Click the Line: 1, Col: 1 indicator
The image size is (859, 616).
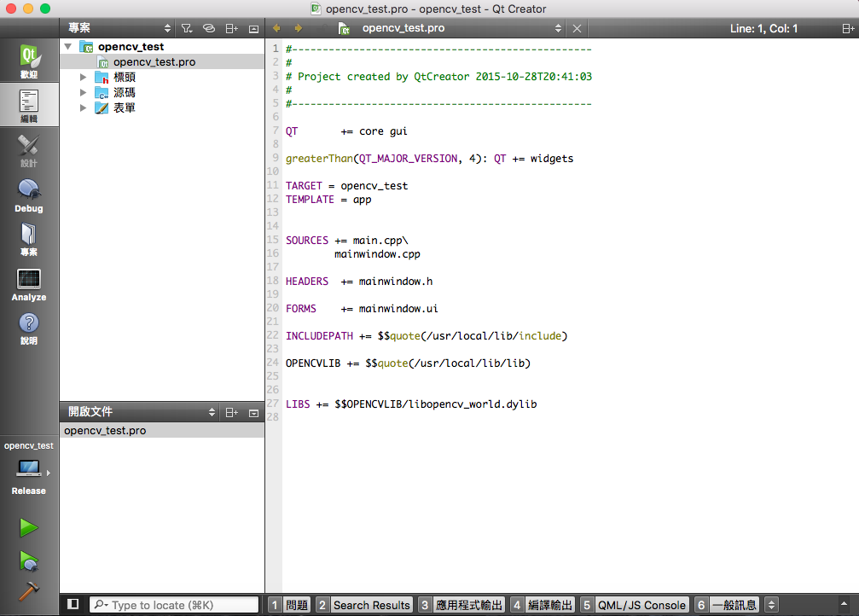coord(763,28)
